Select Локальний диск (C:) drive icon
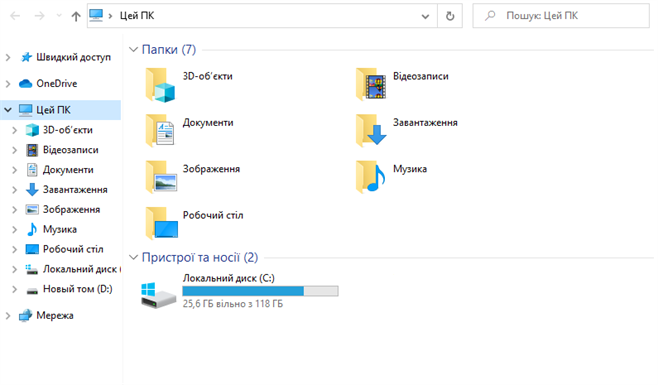The image size is (658, 385). [158, 296]
